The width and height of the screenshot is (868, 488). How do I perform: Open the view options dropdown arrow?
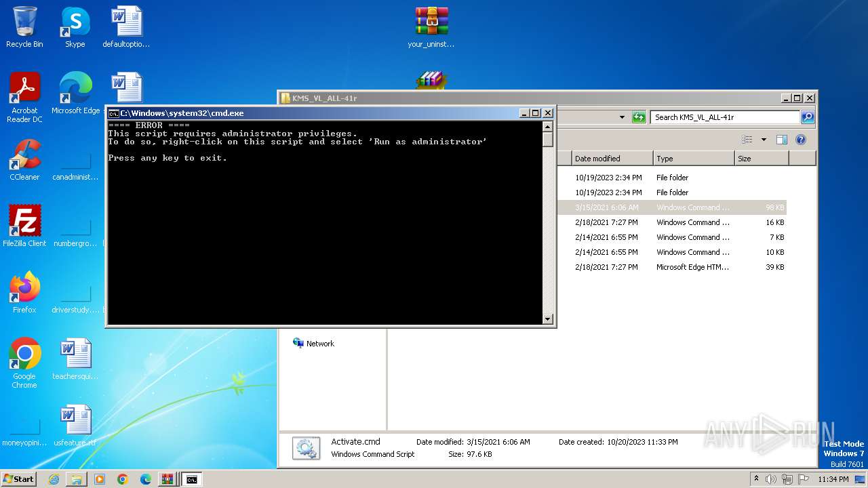point(764,140)
